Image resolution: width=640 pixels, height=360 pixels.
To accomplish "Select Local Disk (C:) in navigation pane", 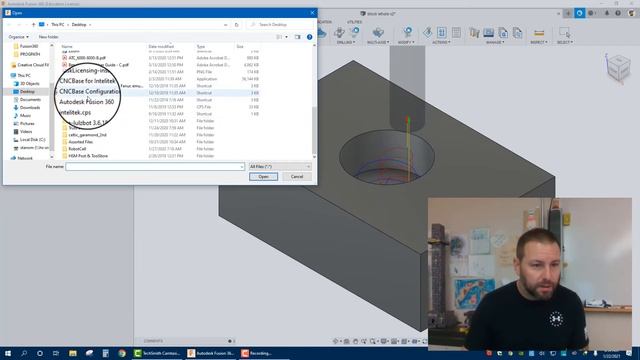I will point(30,140).
